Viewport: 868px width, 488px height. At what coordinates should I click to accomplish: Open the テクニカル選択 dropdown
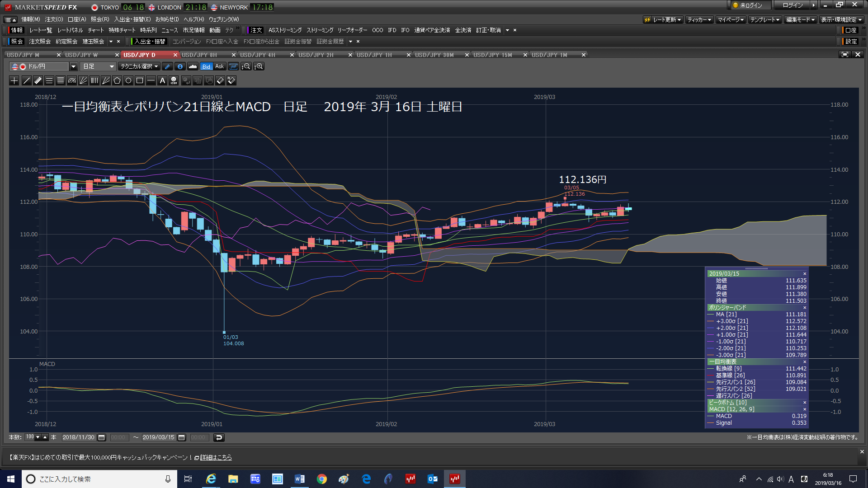(x=139, y=66)
